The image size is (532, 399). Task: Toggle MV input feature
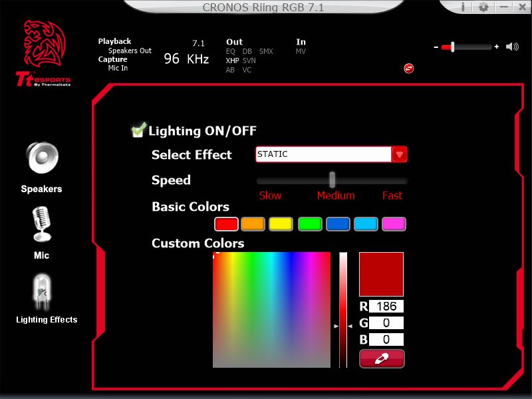(x=301, y=52)
